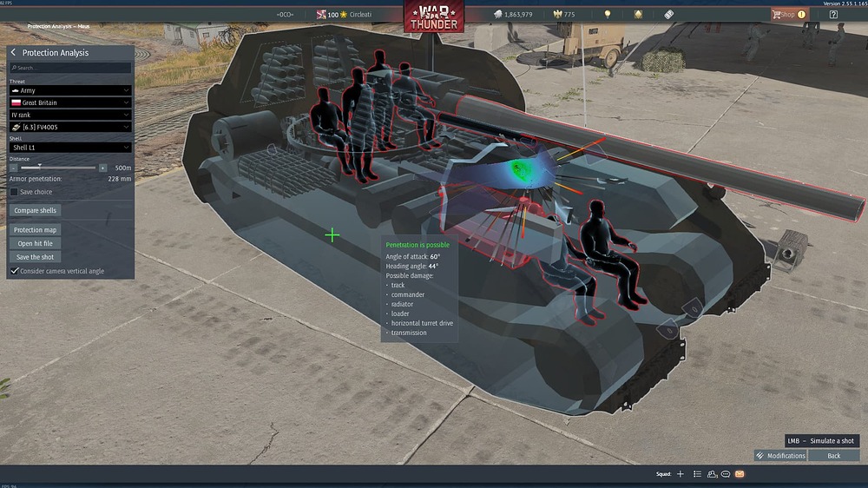Open the Shell L1 dropdown
The image size is (868, 488).
coord(70,148)
